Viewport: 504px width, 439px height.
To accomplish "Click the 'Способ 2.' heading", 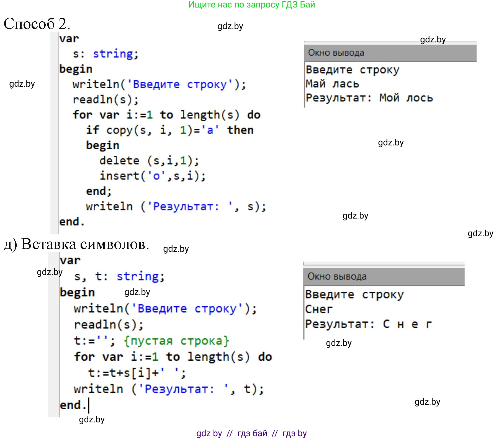I will [x=37, y=24].
